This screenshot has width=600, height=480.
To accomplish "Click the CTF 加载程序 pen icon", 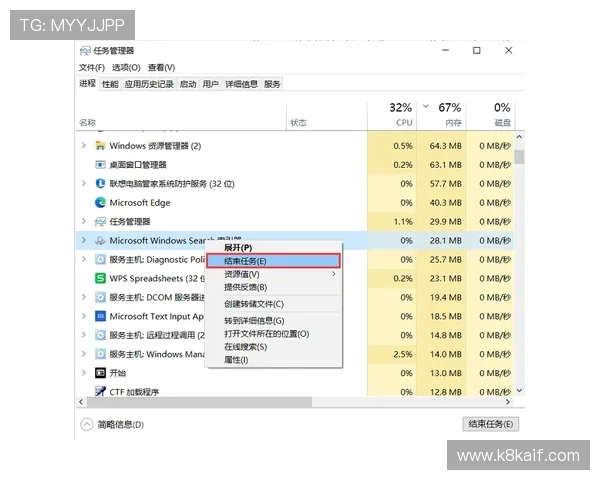I will (x=100, y=391).
